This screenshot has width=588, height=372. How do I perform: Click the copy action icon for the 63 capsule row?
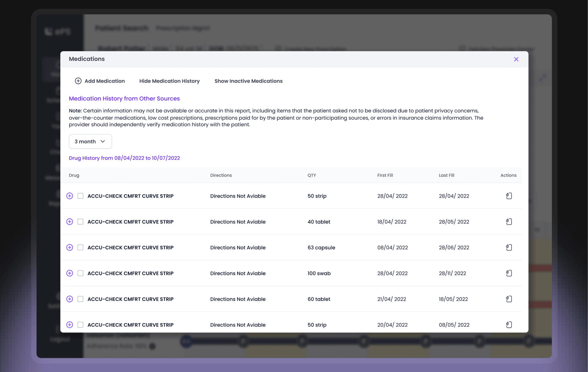[509, 247]
